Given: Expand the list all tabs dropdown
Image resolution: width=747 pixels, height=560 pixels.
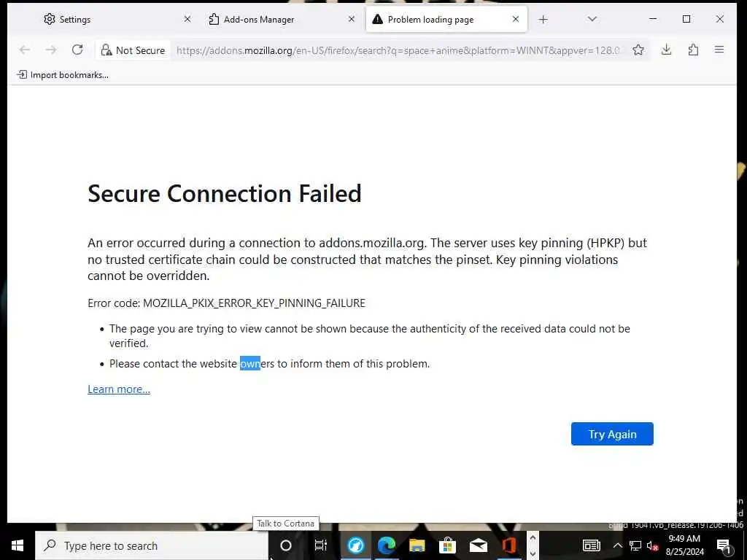Looking at the screenshot, I should [592, 20].
